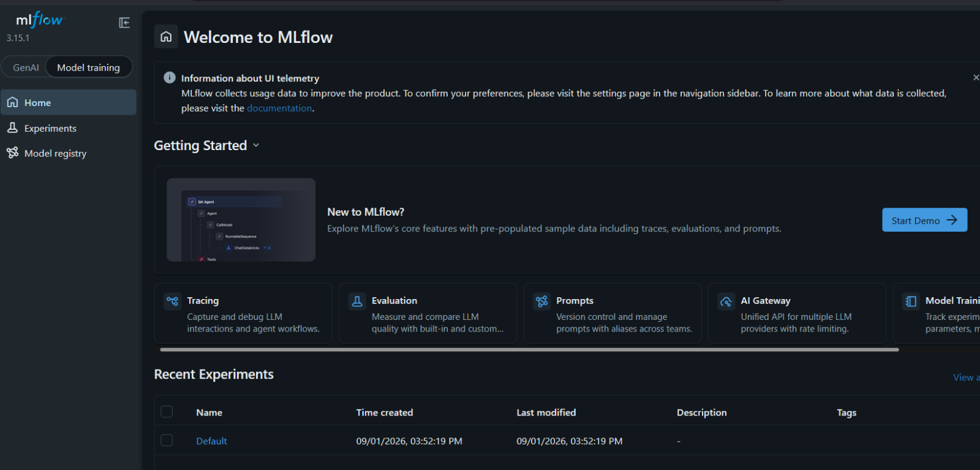980x470 pixels.
Task: Click the Evaluation card icon
Action: (357, 301)
